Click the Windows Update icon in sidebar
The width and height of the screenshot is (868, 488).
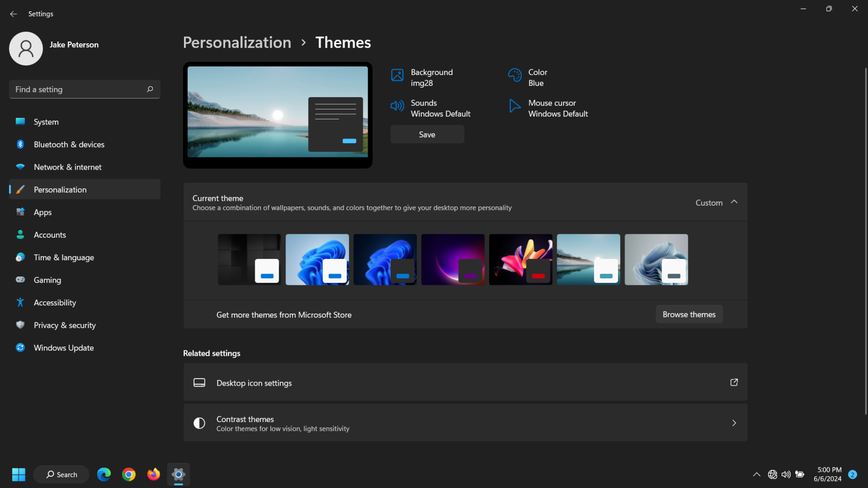coord(20,347)
